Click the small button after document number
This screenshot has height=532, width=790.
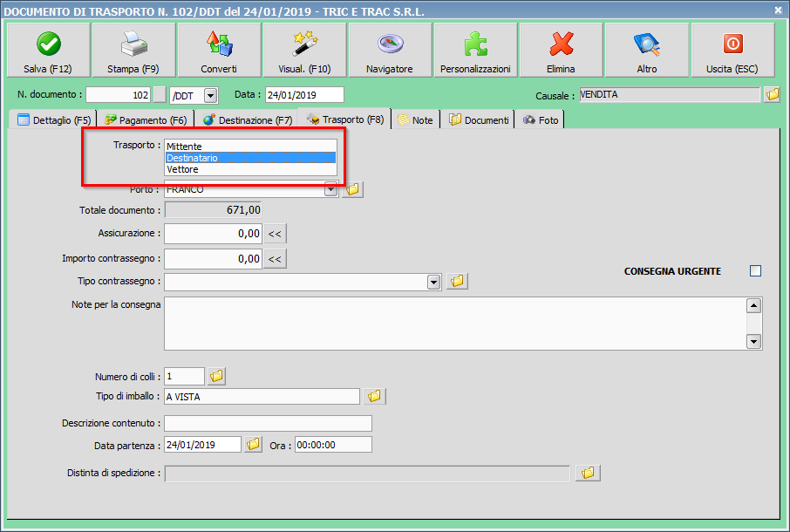[160, 95]
